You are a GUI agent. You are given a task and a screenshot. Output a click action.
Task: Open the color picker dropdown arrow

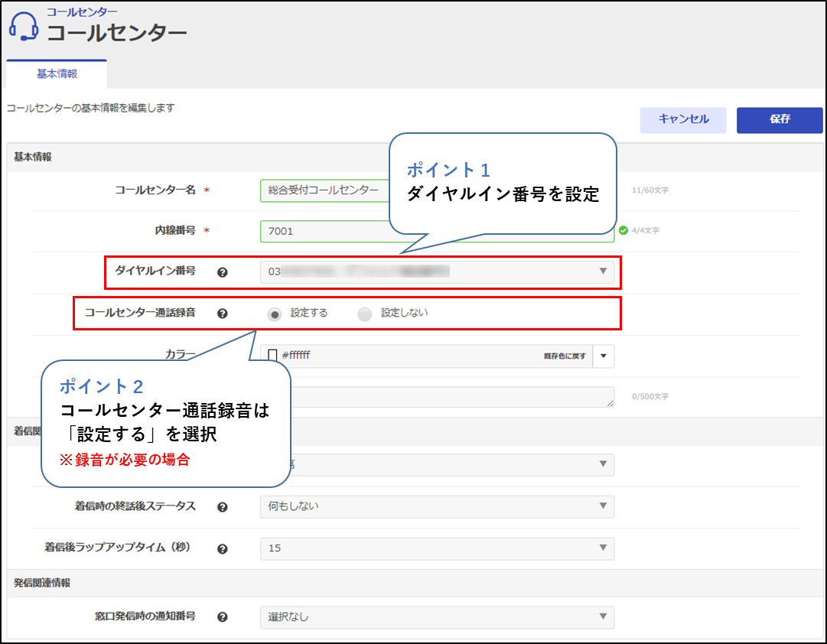pos(603,356)
